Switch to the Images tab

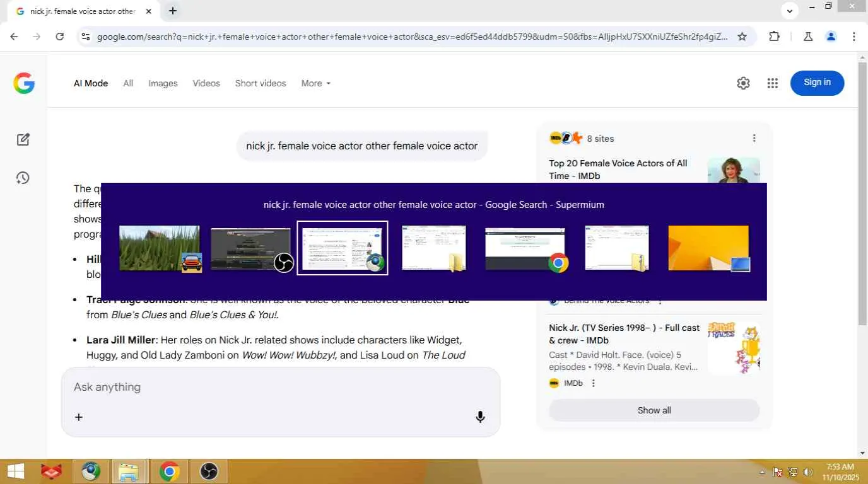[163, 83]
